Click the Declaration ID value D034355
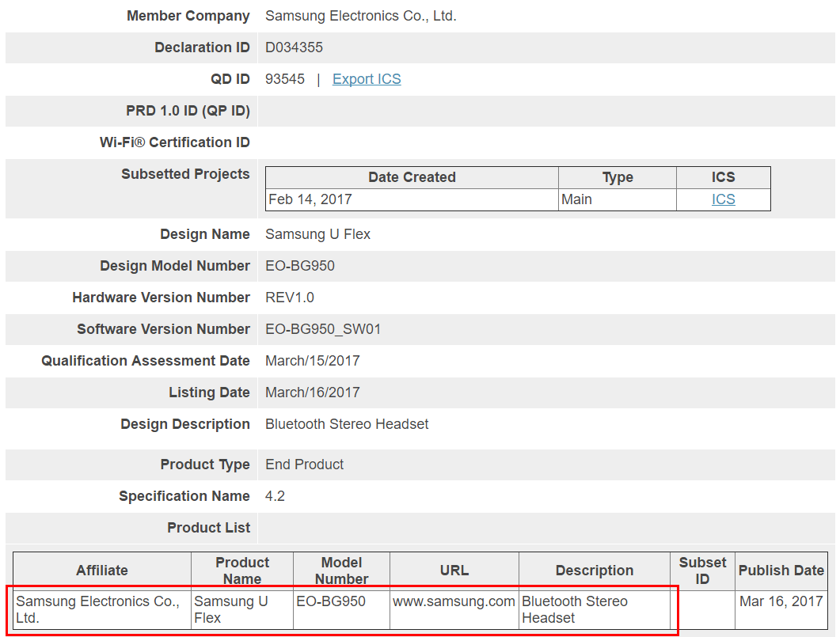Screen dimensions: 840x637 click(294, 47)
